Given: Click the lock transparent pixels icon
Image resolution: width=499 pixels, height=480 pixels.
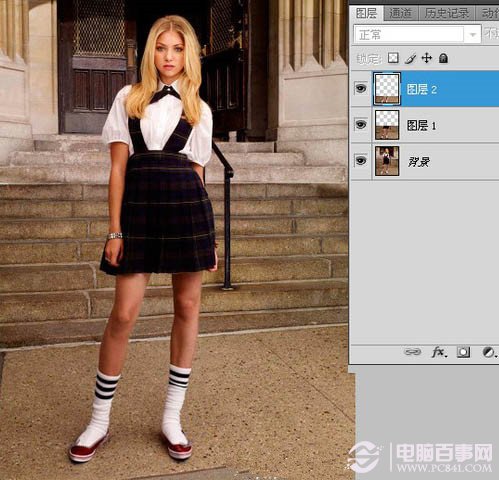Looking at the screenshot, I should pyautogui.click(x=393, y=58).
